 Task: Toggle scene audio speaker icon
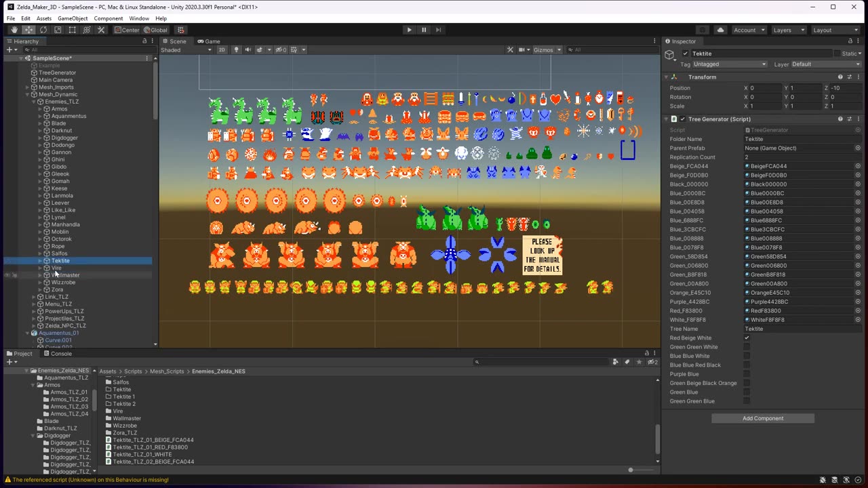click(248, 49)
